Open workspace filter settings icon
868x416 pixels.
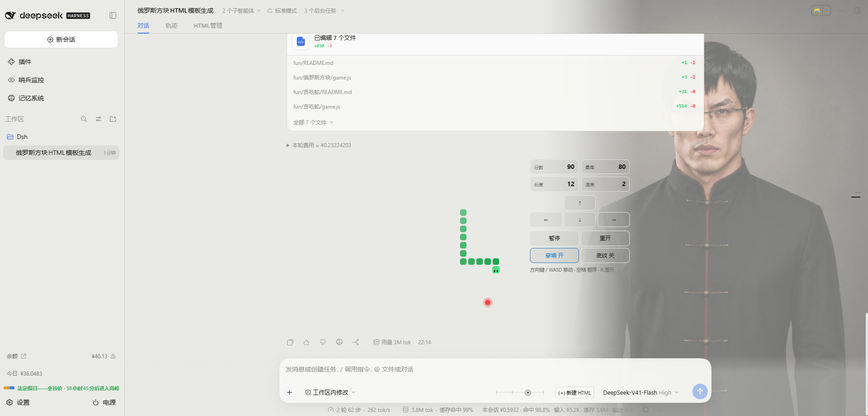click(98, 119)
